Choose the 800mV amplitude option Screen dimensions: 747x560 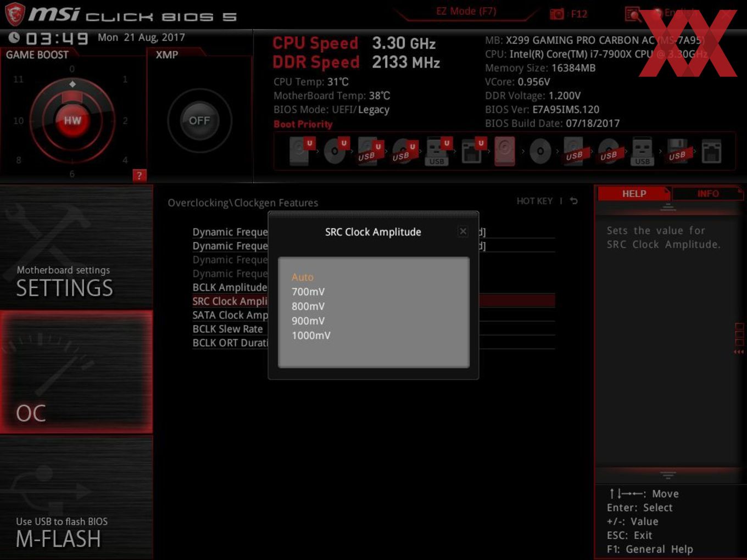[x=308, y=306]
